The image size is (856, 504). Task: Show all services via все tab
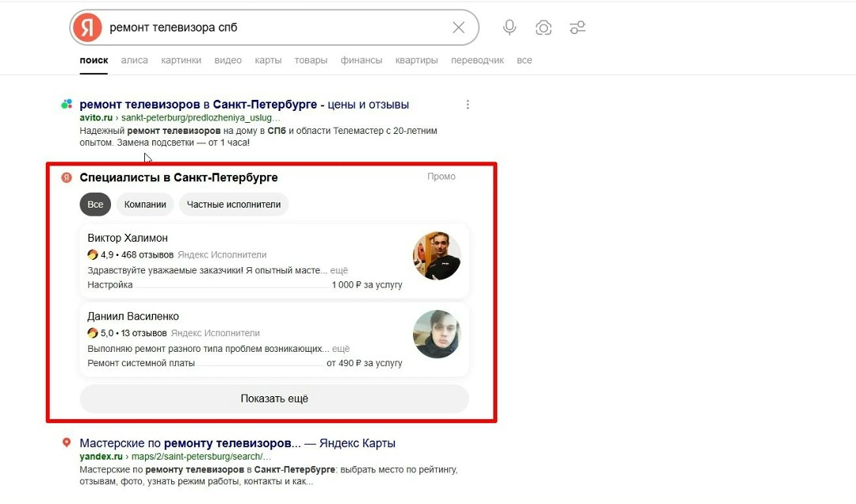point(524,60)
